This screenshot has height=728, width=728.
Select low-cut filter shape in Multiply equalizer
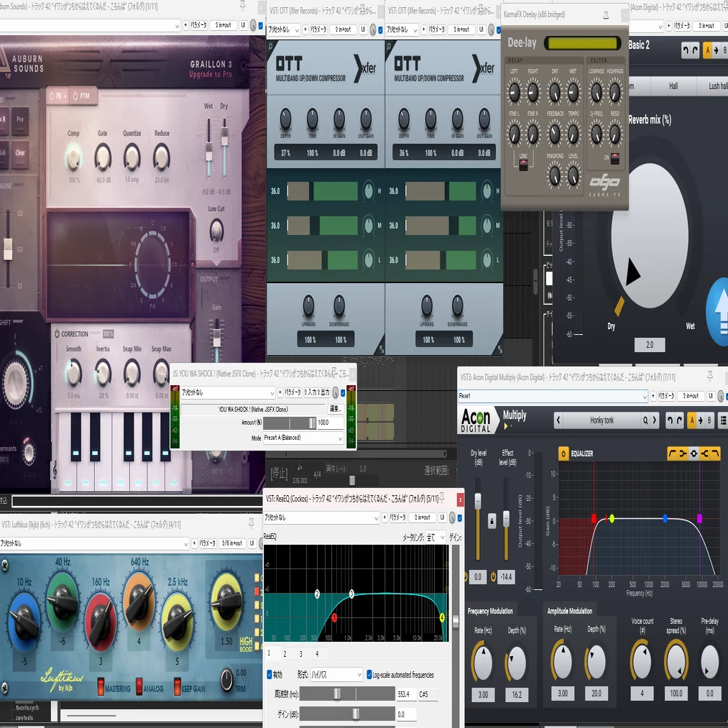click(x=672, y=453)
